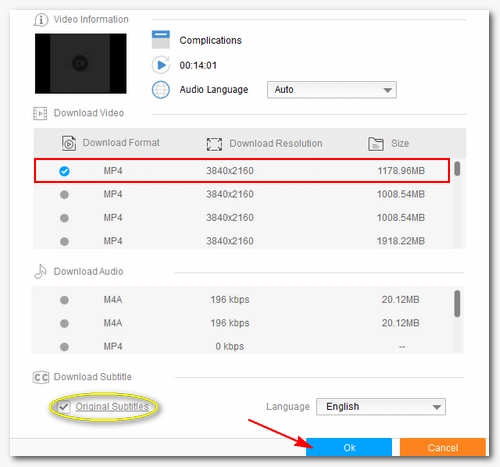
Task: Click the Video Information section heading
Action: [x=91, y=19]
